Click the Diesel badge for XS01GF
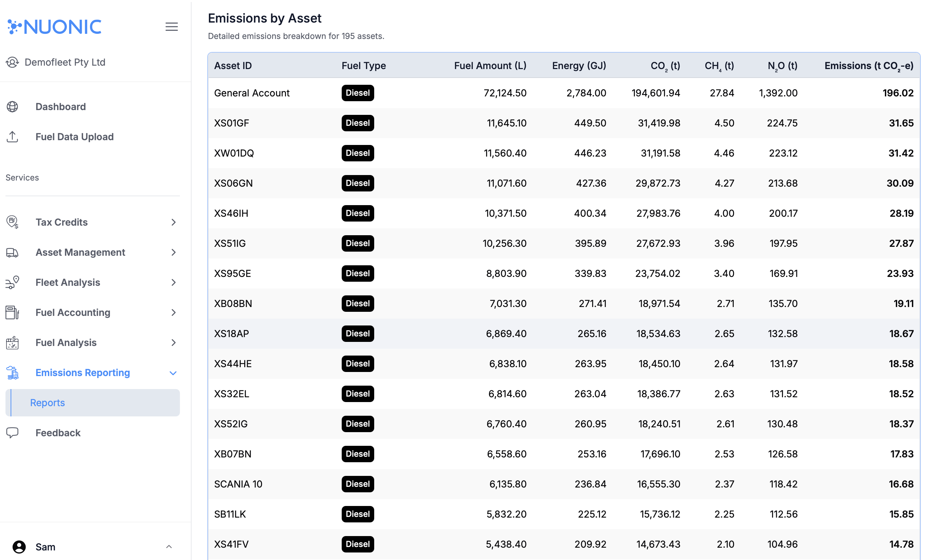The width and height of the screenshot is (929, 560). pos(357,123)
